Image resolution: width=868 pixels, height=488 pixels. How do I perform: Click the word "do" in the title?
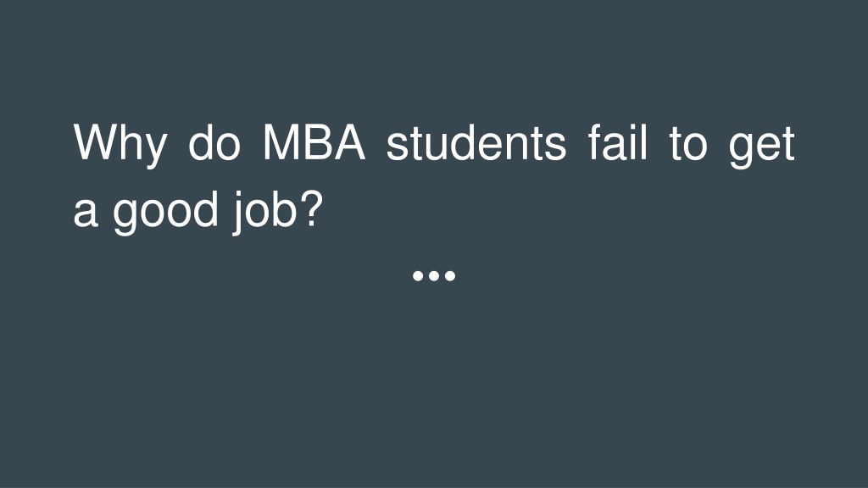click(x=214, y=142)
